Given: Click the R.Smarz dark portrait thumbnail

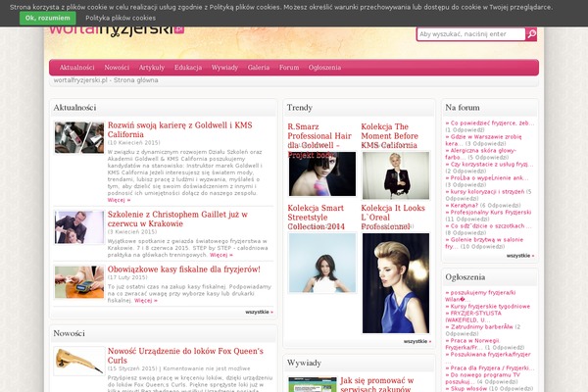Looking at the screenshot, I should pos(322,174).
